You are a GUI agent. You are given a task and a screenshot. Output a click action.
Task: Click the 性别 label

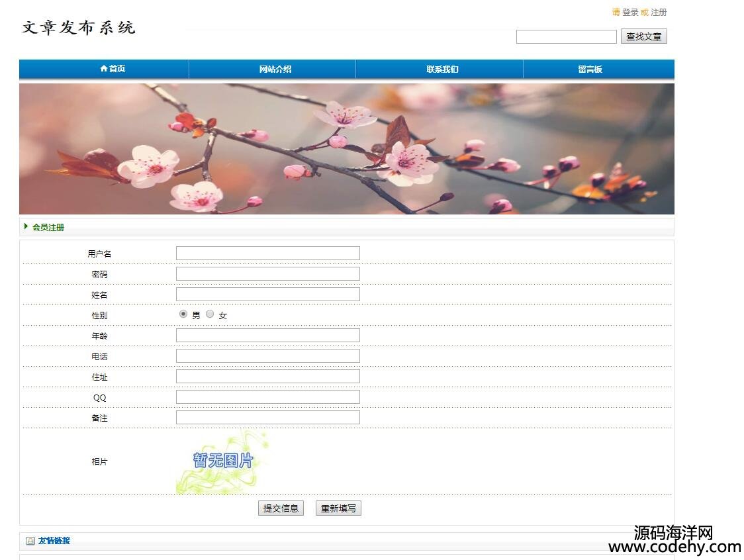[99, 315]
